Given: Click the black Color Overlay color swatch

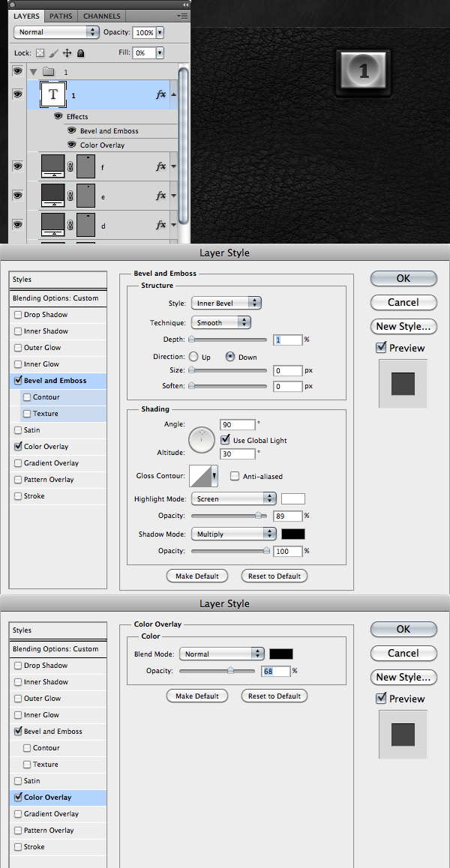Looking at the screenshot, I should point(281,654).
